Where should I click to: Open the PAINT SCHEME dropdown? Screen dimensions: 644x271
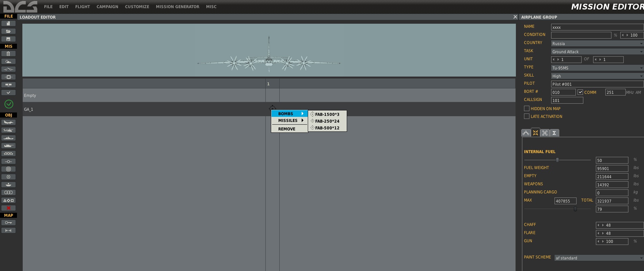[x=599, y=258]
